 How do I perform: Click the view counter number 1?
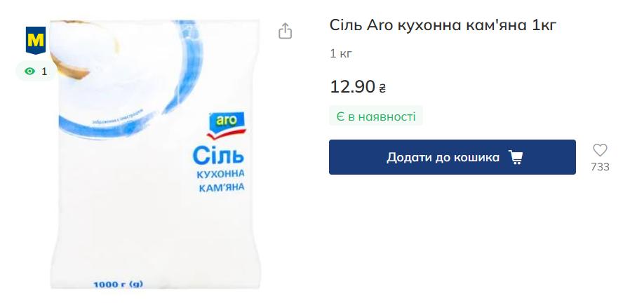pyautogui.click(x=44, y=72)
